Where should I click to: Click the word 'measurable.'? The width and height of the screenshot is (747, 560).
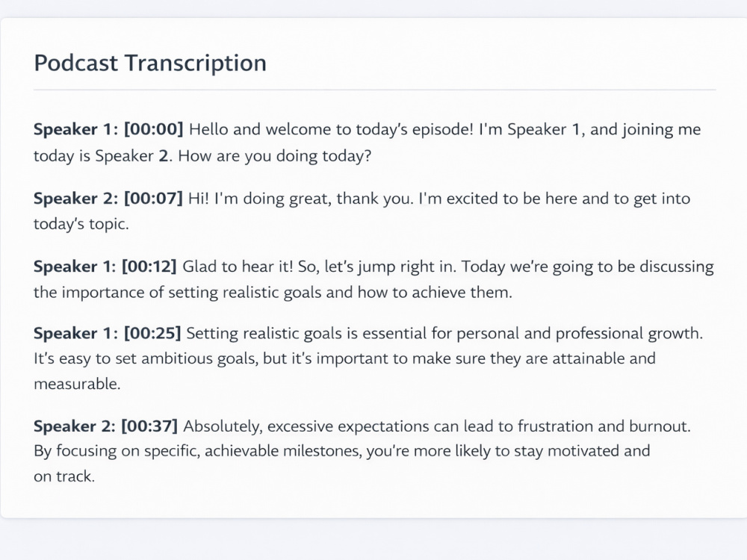click(x=77, y=383)
